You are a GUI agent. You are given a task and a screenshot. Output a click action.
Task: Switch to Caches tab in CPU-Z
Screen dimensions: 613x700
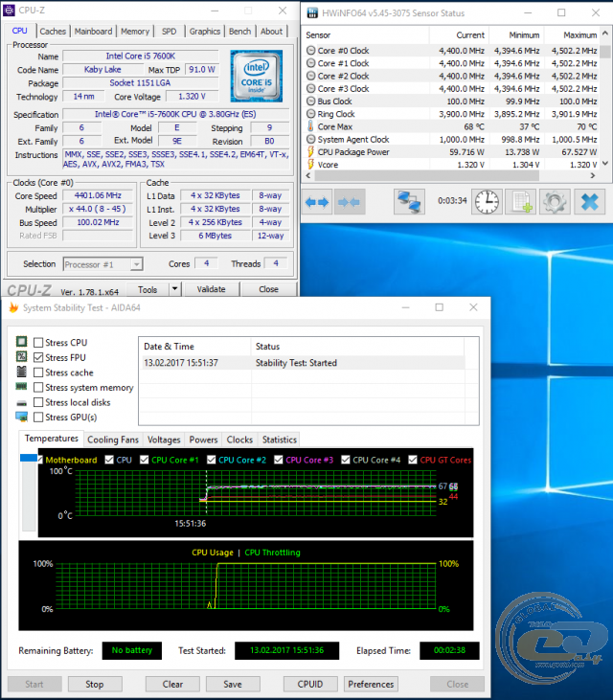coord(53,32)
